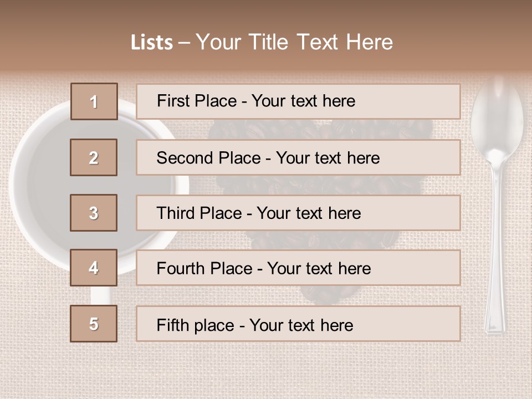The image size is (532, 399).
Task: Click the slide title text
Action: click(262, 42)
